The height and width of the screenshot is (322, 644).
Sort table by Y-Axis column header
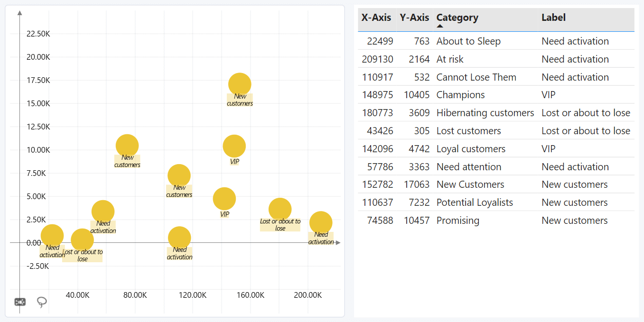click(x=414, y=18)
